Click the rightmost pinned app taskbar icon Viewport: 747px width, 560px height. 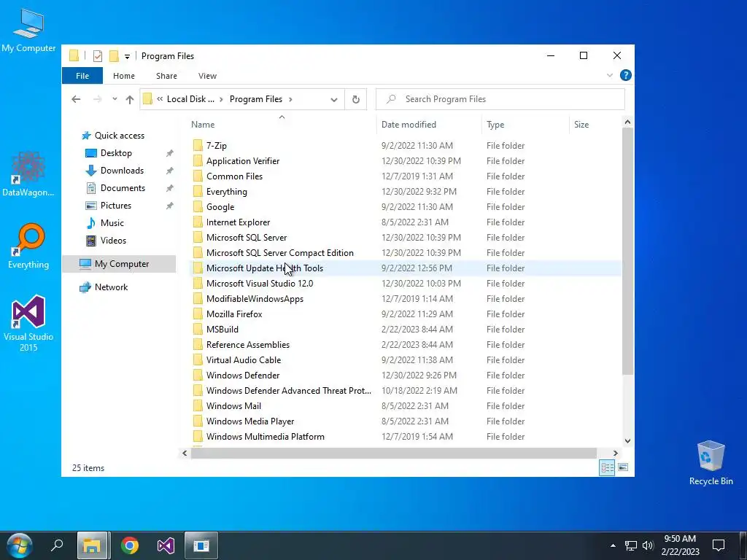tap(201, 545)
